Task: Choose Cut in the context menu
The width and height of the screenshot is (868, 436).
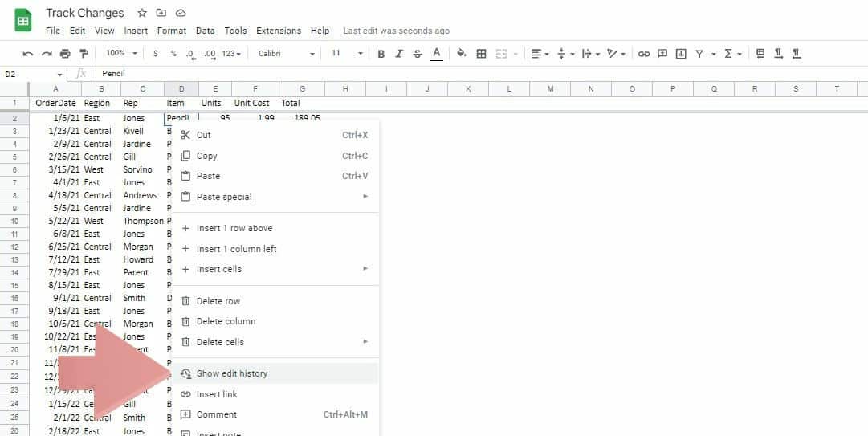Action: [x=275, y=135]
